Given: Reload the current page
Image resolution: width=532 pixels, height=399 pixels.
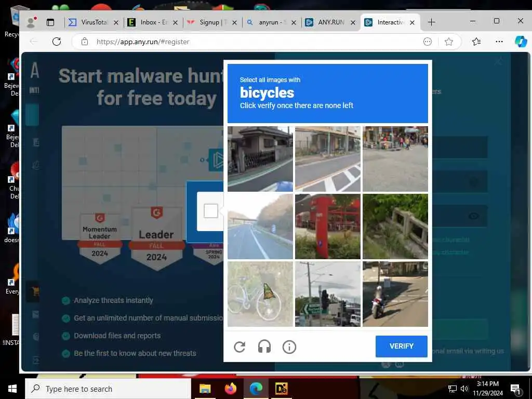Looking at the screenshot, I should click(x=57, y=42).
